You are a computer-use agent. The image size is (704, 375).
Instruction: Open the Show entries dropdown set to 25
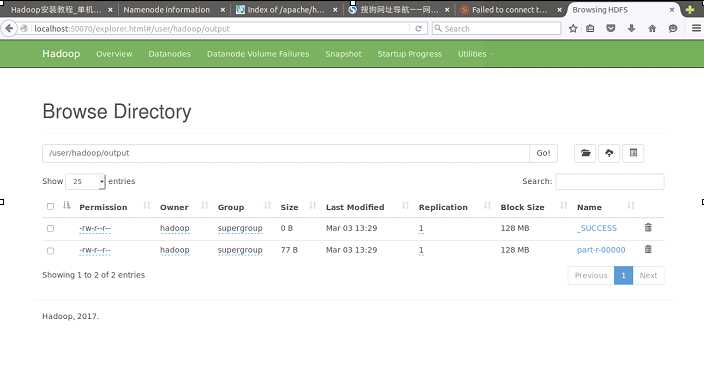point(85,181)
